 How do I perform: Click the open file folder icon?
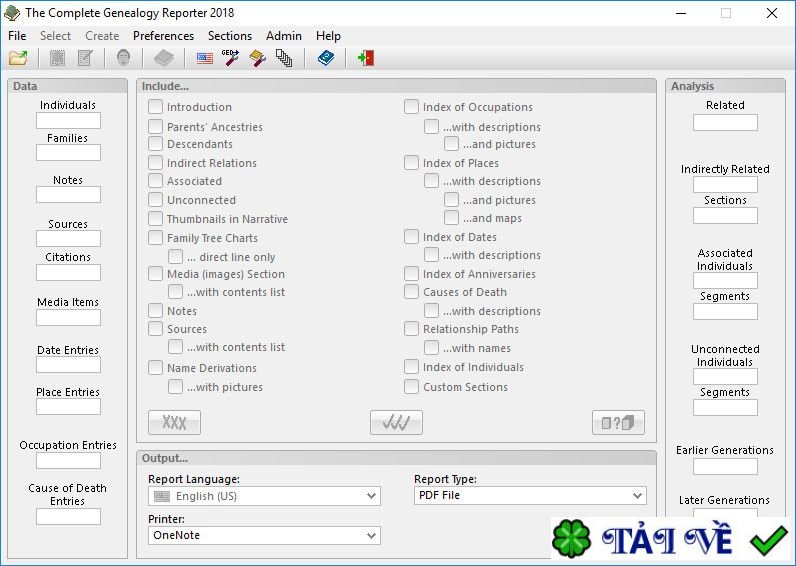[18, 58]
